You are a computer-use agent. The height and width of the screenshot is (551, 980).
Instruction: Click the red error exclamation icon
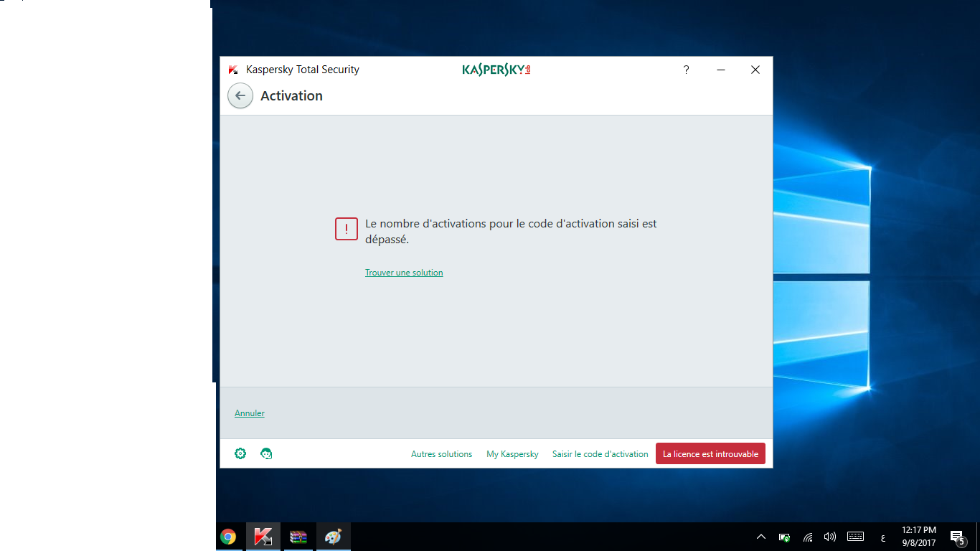[x=347, y=229]
